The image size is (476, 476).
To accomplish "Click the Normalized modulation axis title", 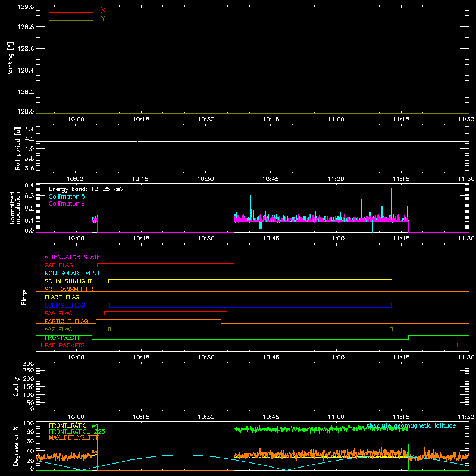I will coord(15,208).
